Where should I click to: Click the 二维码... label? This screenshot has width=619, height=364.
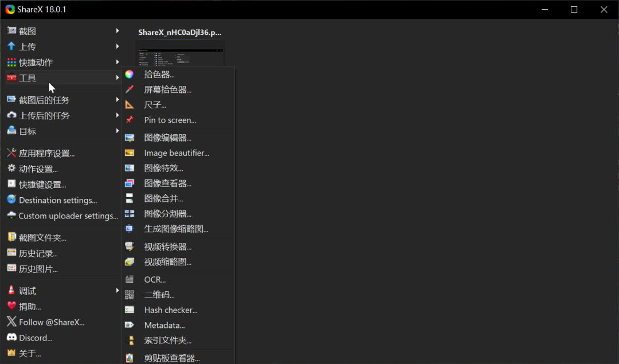159,295
